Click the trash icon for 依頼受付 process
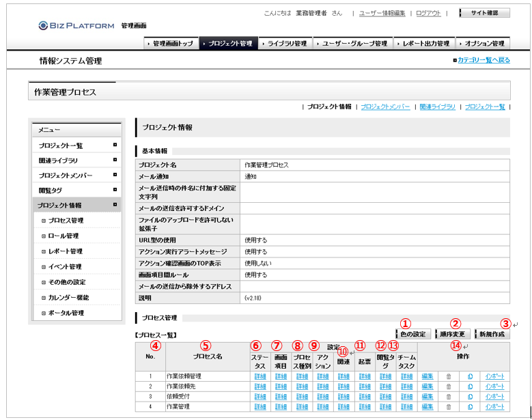The height and width of the screenshot is (420, 532). point(449,396)
